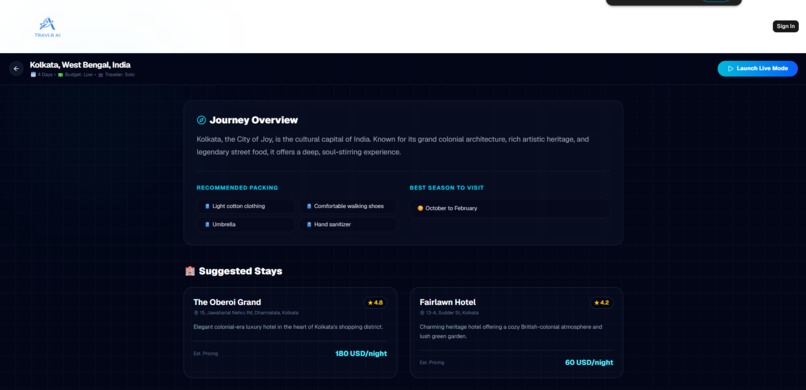Open The Oberoi Grand hotel card title

point(227,302)
